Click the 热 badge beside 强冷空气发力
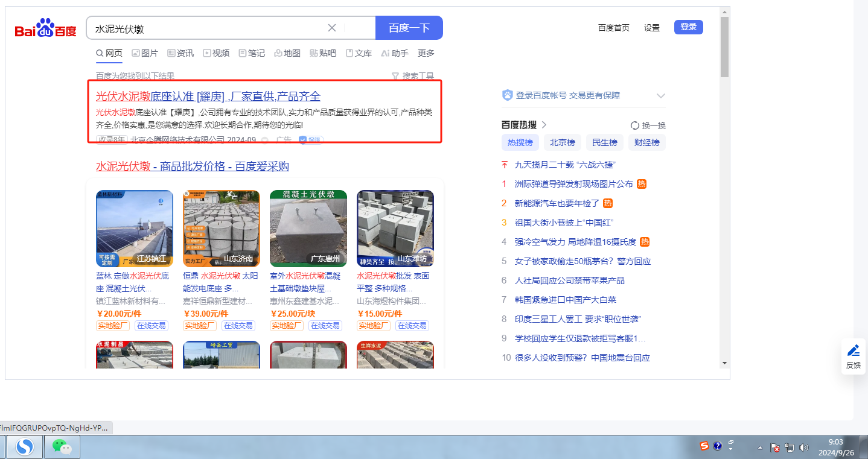Viewport: 868px width, 459px height. pyautogui.click(x=645, y=242)
